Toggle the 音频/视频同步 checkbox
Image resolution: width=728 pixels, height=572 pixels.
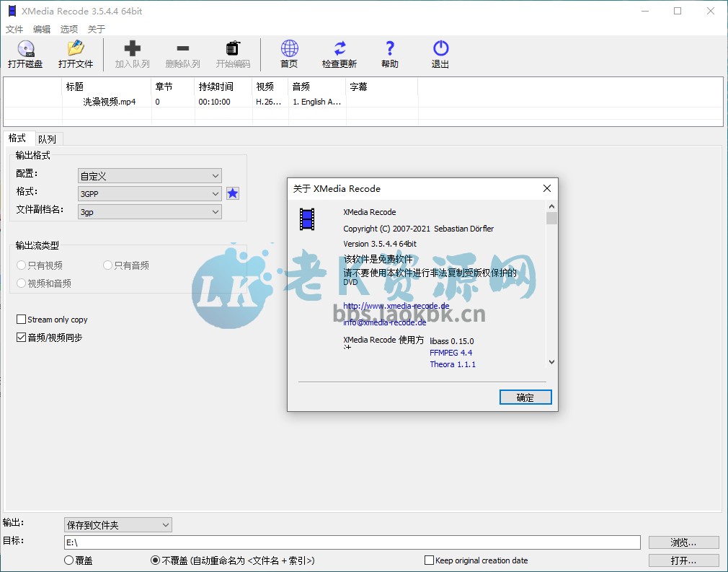pos(21,338)
